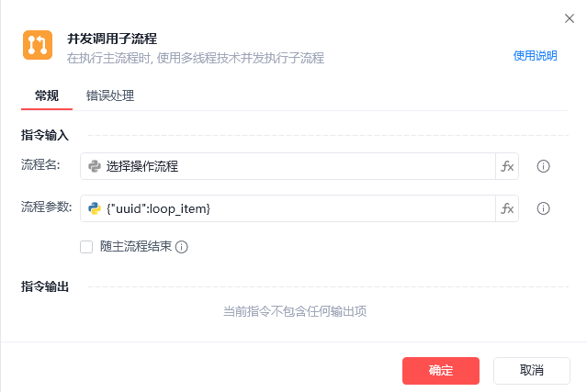Open the 使用说明 help link

(x=535, y=55)
